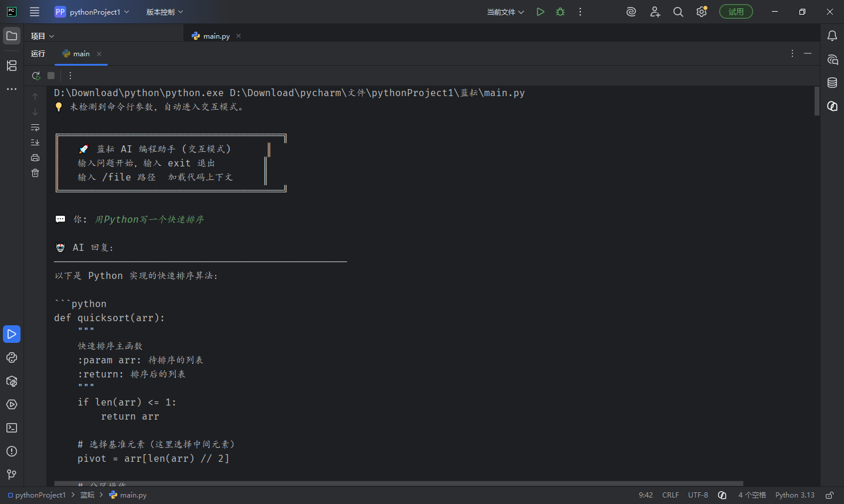This screenshot has width=844, height=504.
Task: Open AI chat panel in right sidebar
Action: pos(832,59)
